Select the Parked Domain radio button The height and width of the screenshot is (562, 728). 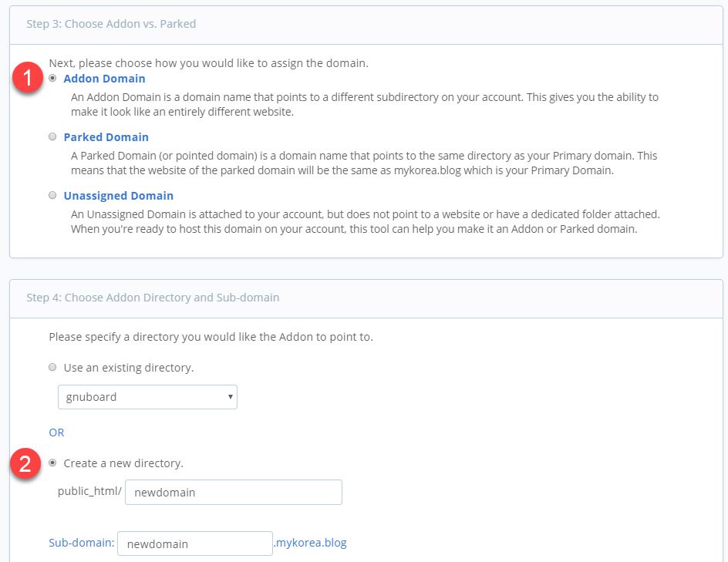(52, 136)
